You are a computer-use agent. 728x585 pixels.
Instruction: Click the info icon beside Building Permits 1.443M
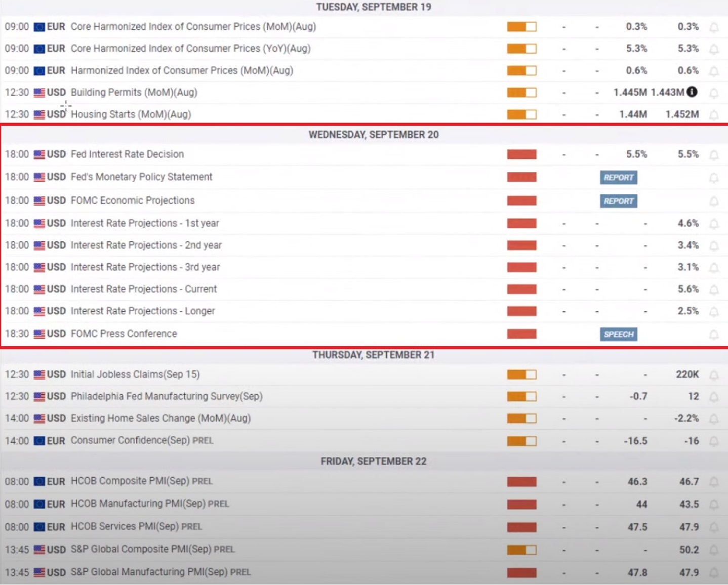(692, 92)
